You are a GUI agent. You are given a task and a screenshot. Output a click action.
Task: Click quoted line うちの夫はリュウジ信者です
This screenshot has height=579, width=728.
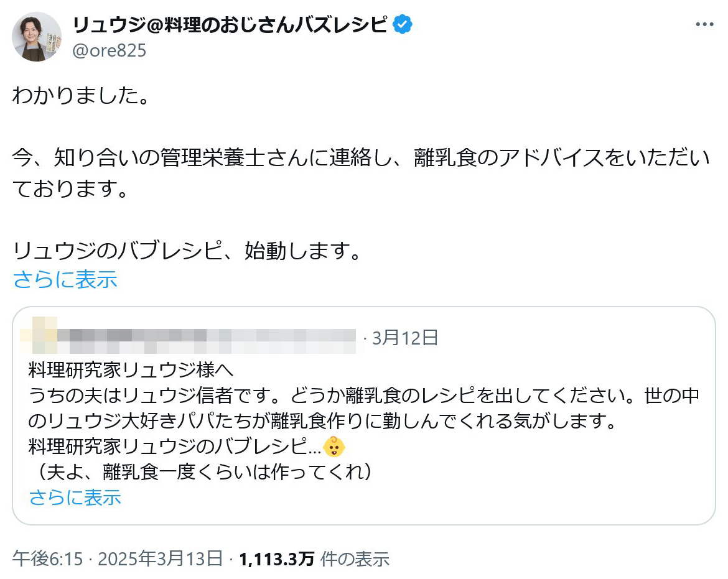tap(364, 395)
